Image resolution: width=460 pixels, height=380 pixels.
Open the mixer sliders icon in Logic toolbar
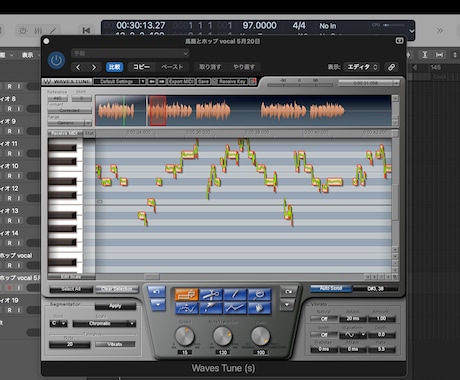[38, 31]
